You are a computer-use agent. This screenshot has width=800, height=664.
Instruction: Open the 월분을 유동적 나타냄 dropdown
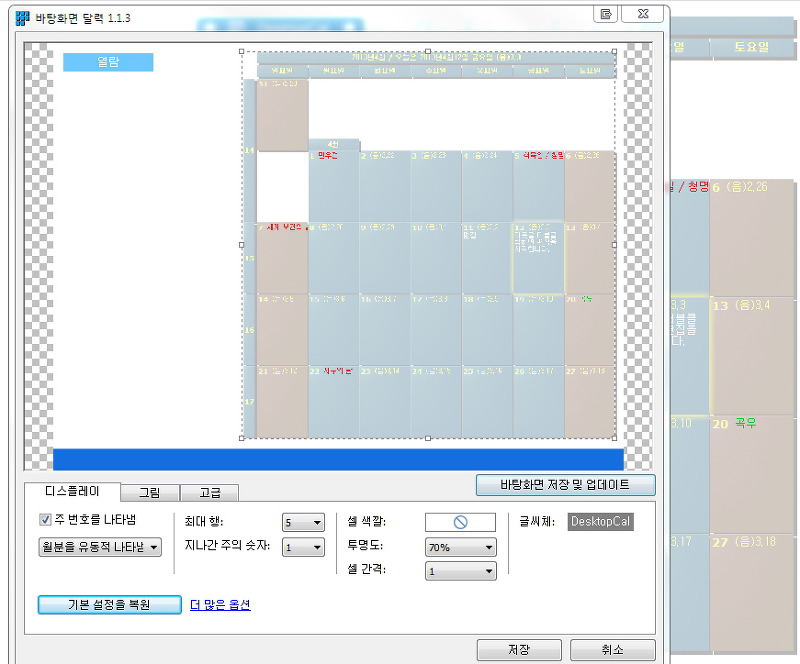click(100, 547)
